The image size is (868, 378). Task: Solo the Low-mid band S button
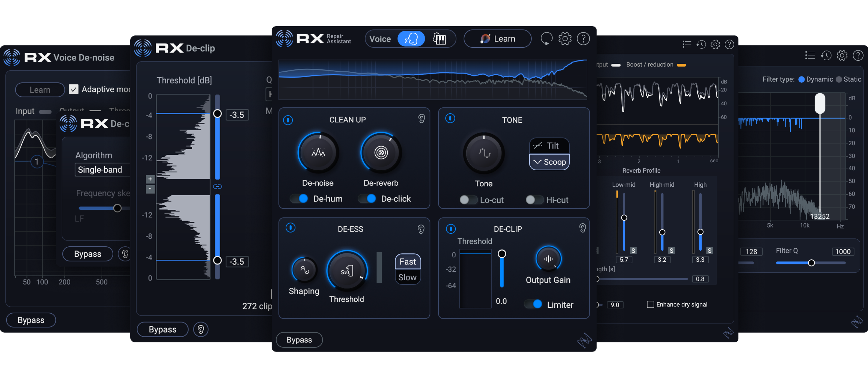click(633, 251)
